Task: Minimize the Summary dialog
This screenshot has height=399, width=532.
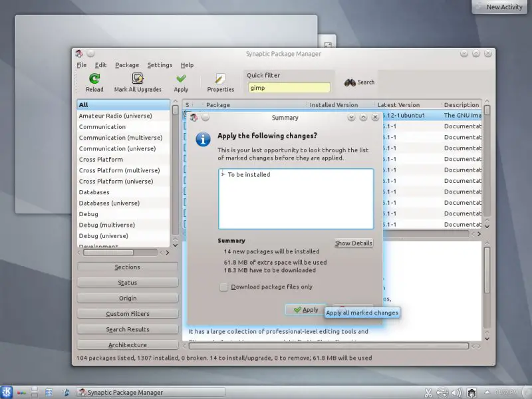Action: (x=351, y=118)
